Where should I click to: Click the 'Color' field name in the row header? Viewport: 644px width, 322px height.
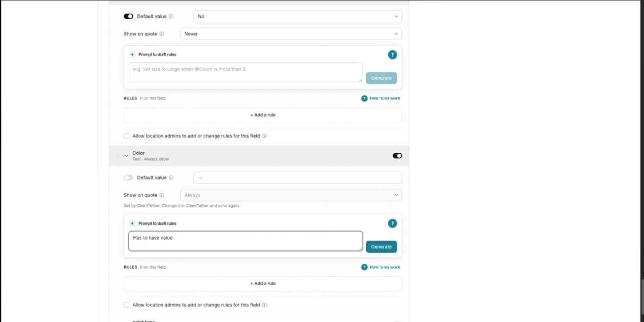coord(139,153)
